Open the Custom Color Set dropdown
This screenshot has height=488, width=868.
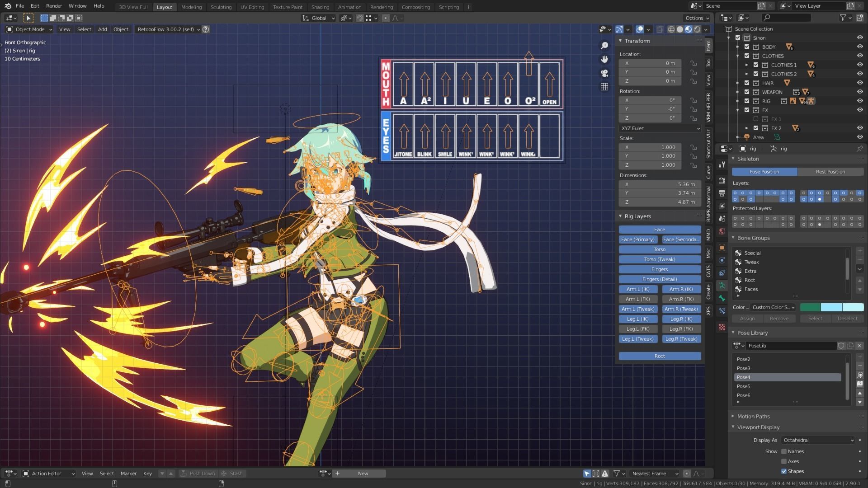(774, 307)
